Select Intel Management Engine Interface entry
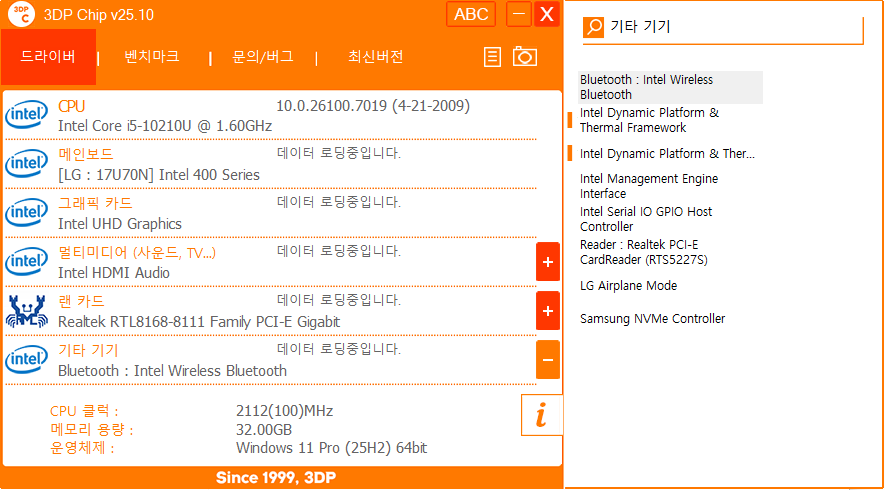The height and width of the screenshot is (490, 885). [649, 186]
